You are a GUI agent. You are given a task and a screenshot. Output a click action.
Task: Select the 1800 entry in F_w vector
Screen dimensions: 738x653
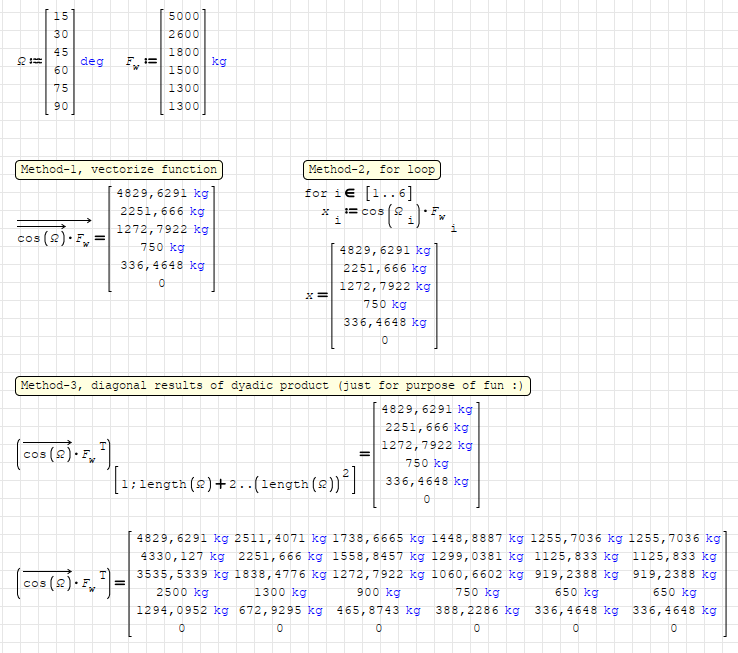pos(183,52)
